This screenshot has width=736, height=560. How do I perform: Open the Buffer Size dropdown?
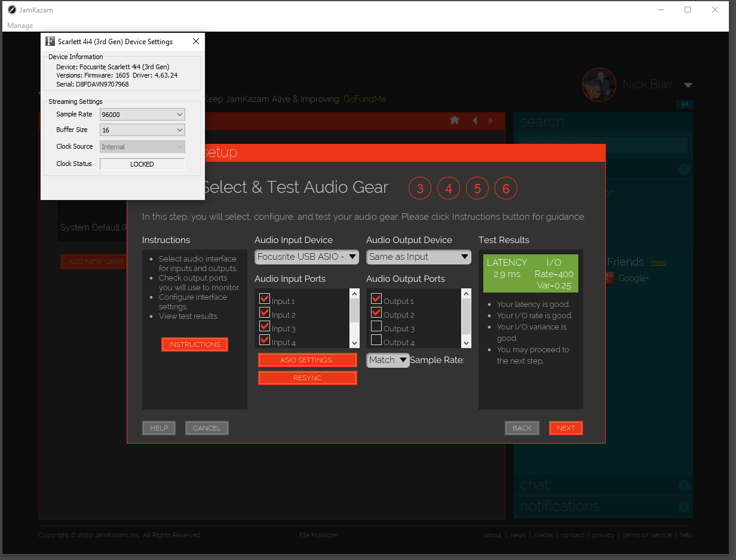(142, 130)
